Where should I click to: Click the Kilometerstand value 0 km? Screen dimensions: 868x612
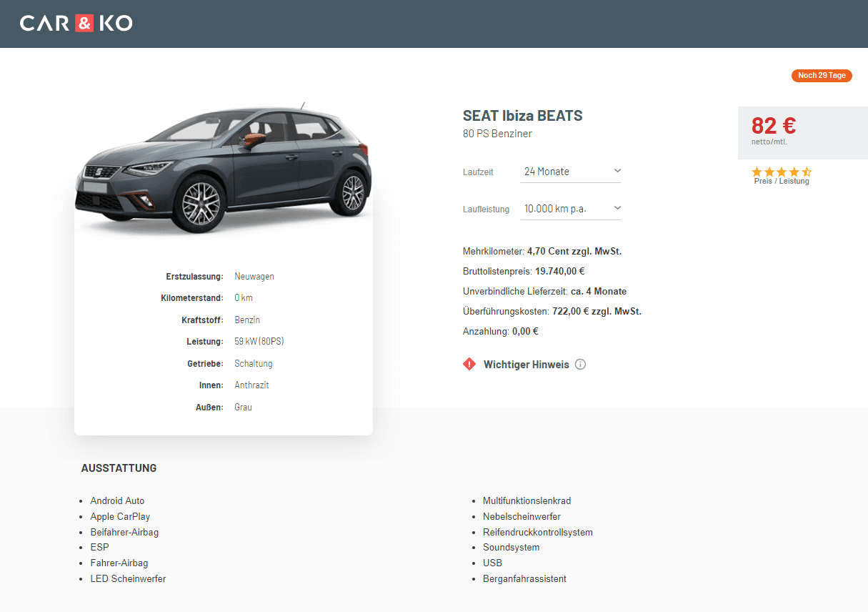tap(244, 298)
